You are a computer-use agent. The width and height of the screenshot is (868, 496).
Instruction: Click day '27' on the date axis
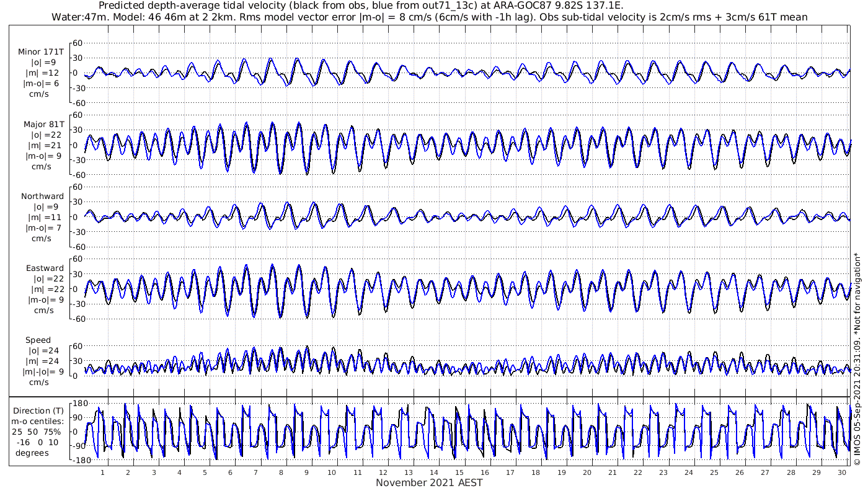click(x=766, y=472)
